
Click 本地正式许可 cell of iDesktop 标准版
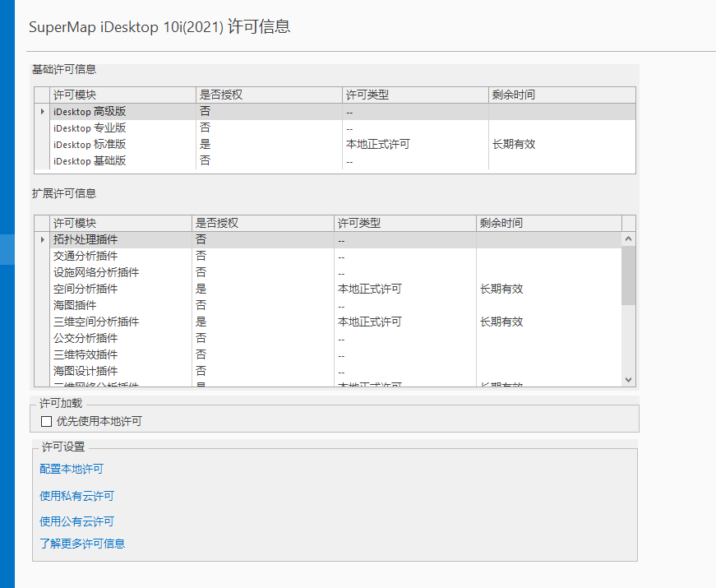point(415,145)
